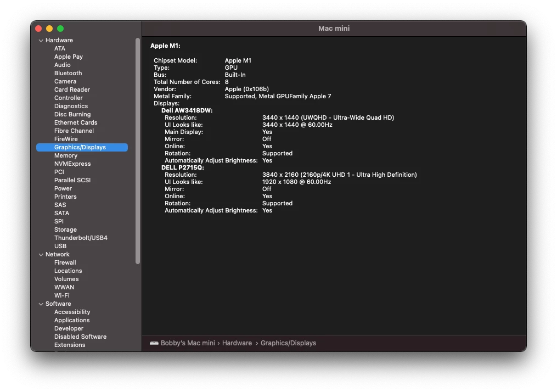
Task: Select Printers in the sidebar
Action: tap(65, 197)
